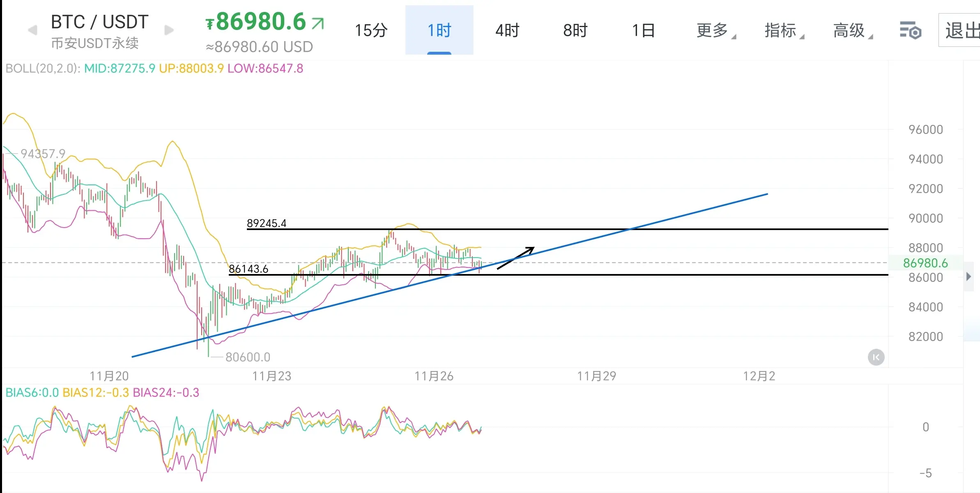Select the 15分 timeframe

click(x=371, y=30)
